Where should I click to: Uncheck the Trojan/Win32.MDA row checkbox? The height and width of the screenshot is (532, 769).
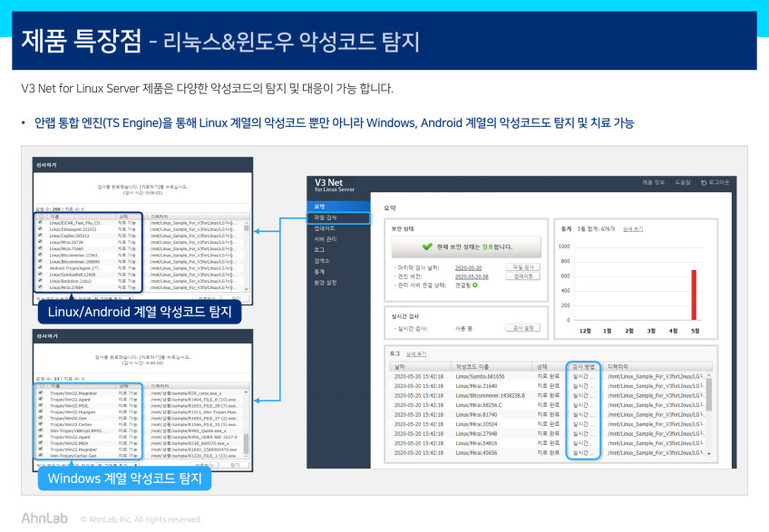tap(40, 443)
